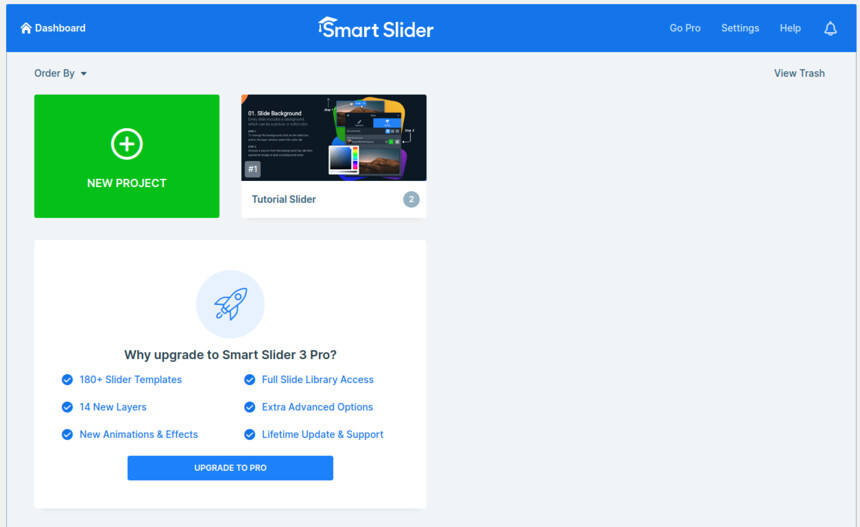
Task: Open the notifications bell icon
Action: pyautogui.click(x=830, y=29)
